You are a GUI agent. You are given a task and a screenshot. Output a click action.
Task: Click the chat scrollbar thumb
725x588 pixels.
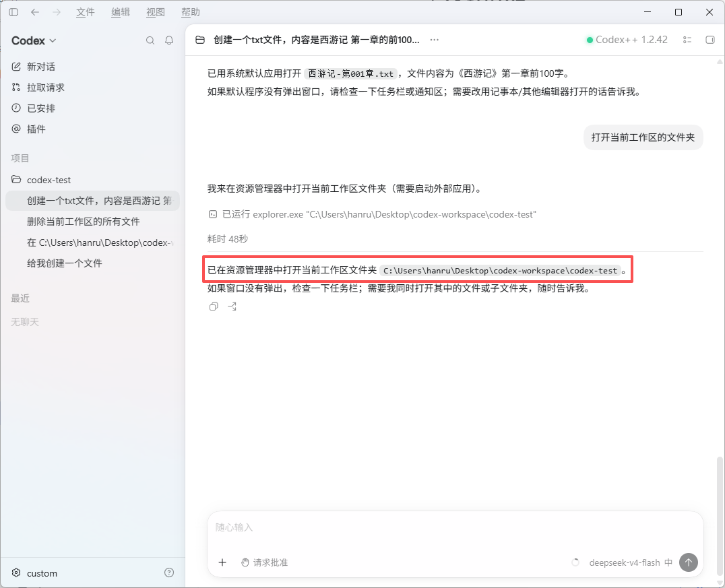[720, 515]
